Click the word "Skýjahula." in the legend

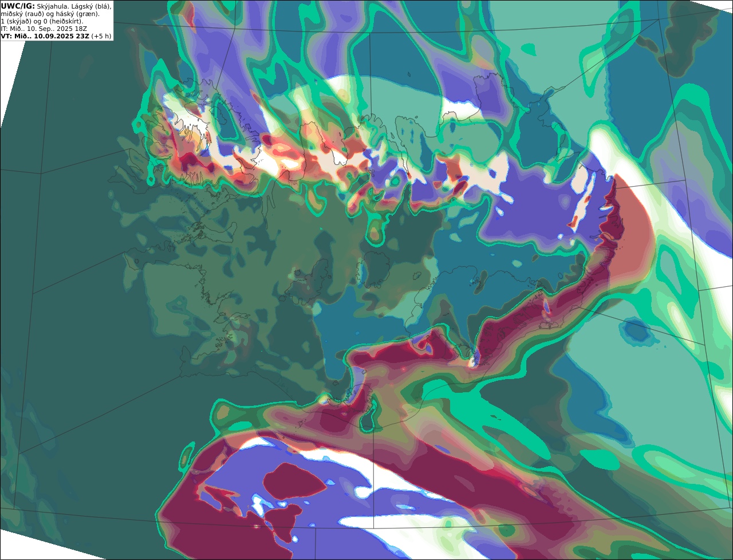[x=53, y=6]
